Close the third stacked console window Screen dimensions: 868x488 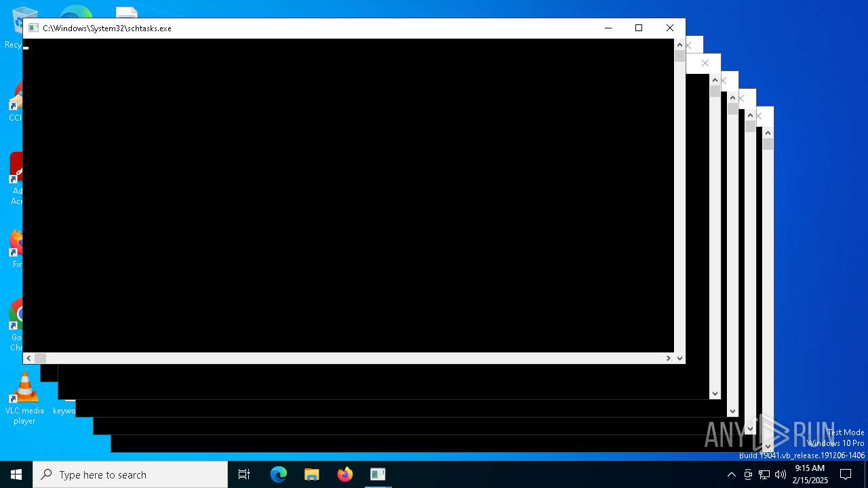(x=705, y=63)
